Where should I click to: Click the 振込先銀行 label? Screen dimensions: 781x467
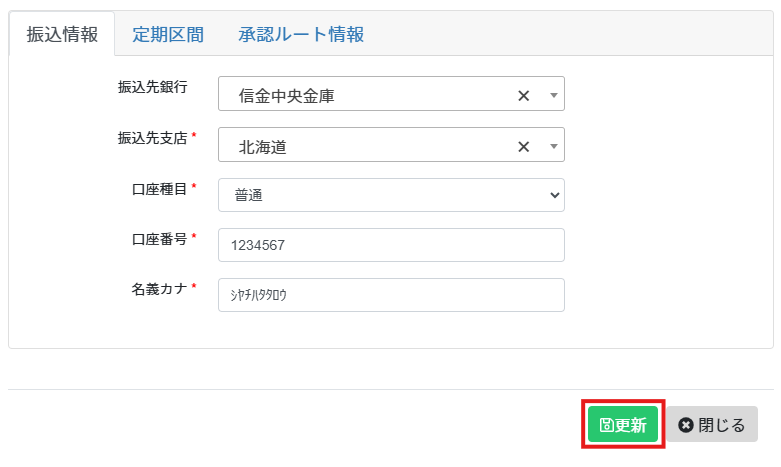(152, 87)
